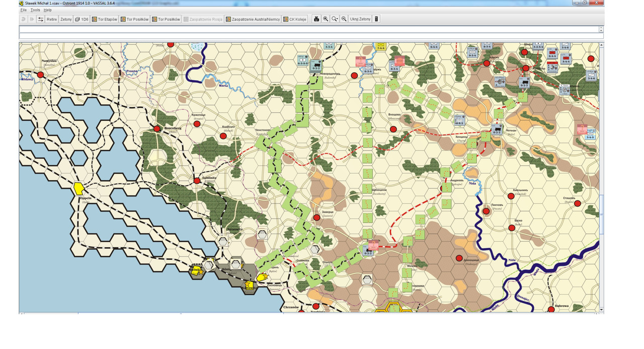644x349 pixels.
Task: Open the zoom level selector dropdown
Action: tap(335, 19)
